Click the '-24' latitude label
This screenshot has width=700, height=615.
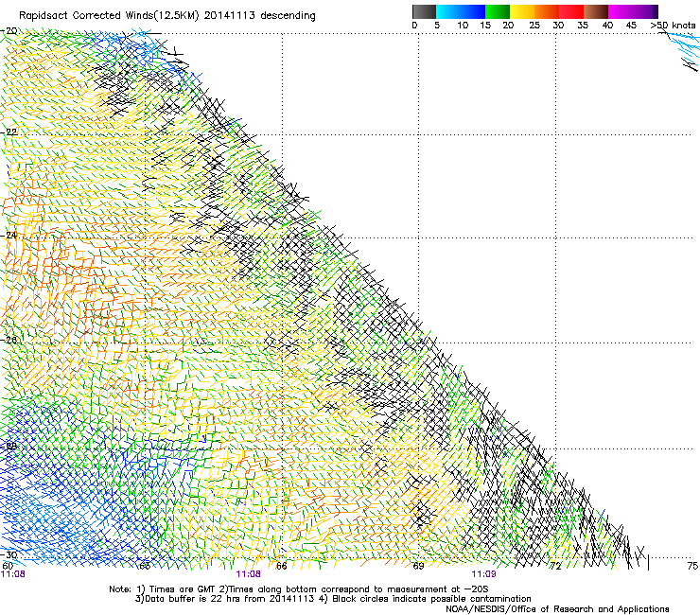(9, 235)
